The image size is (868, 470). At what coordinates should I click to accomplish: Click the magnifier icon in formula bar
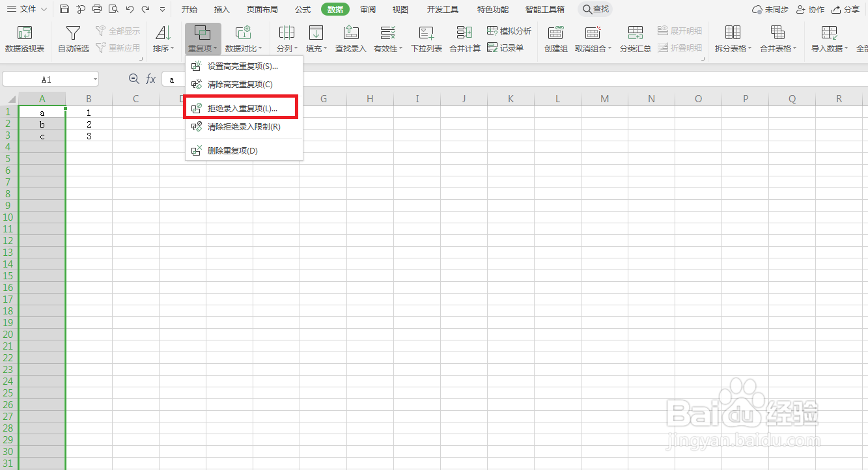tap(134, 79)
